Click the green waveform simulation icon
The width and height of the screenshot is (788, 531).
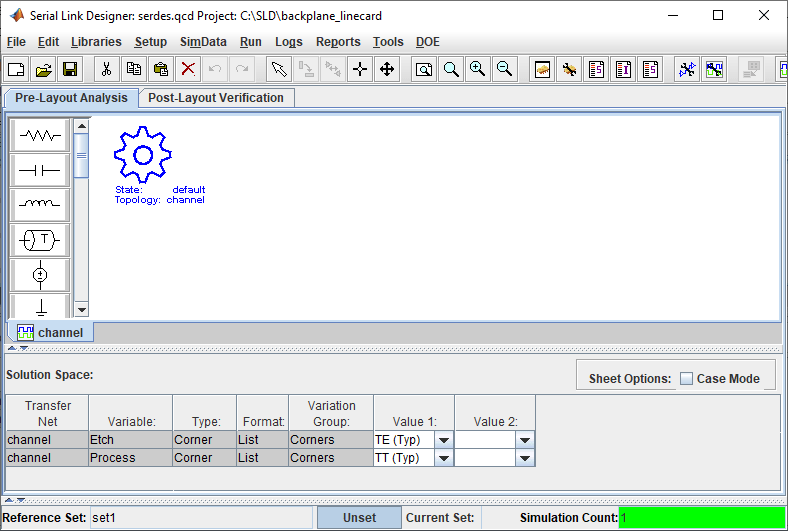(x=714, y=69)
